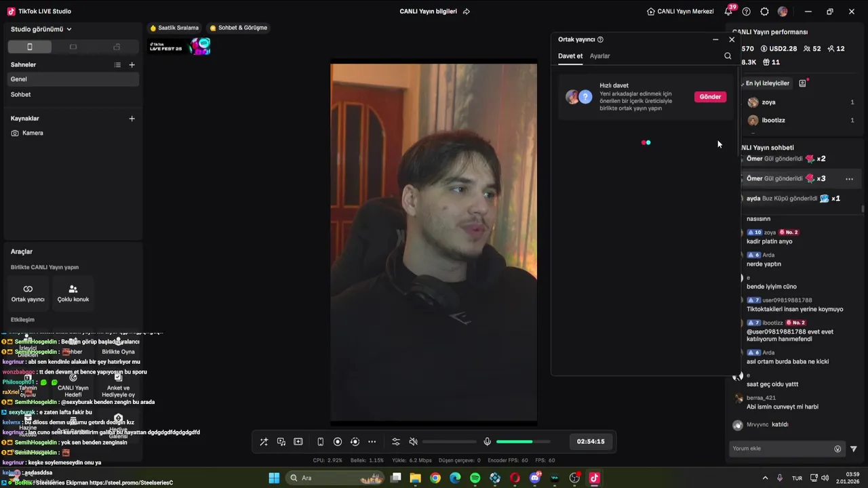Select the dual unlocked layout mode
Viewport: 868px width, 488px height.
pyautogui.click(x=117, y=47)
